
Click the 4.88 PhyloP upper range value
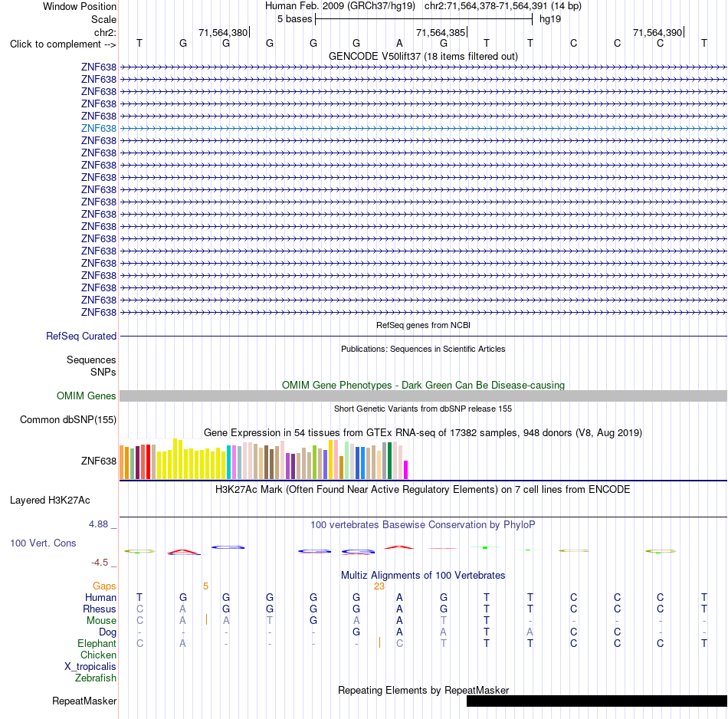pos(98,524)
